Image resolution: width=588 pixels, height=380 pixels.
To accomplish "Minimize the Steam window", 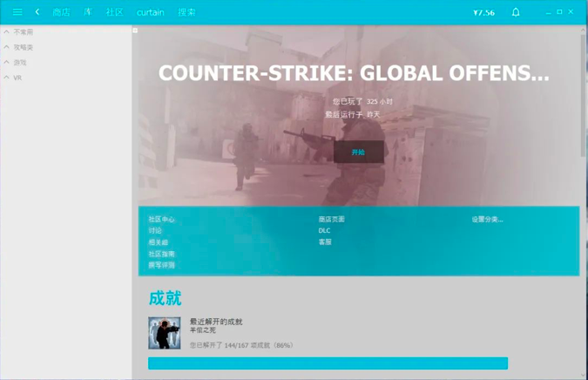I will 548,12.
